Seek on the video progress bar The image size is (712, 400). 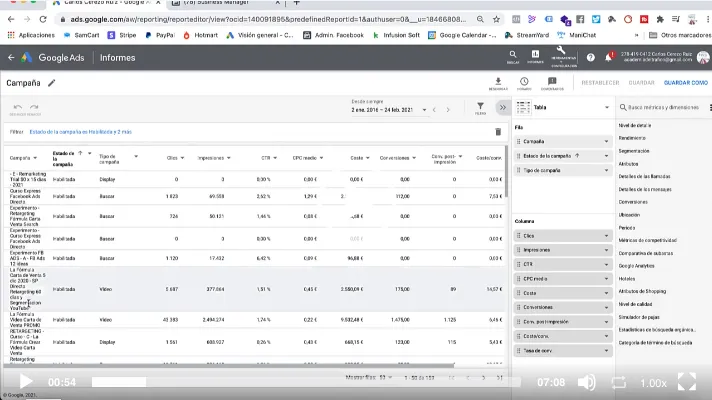(x=307, y=382)
